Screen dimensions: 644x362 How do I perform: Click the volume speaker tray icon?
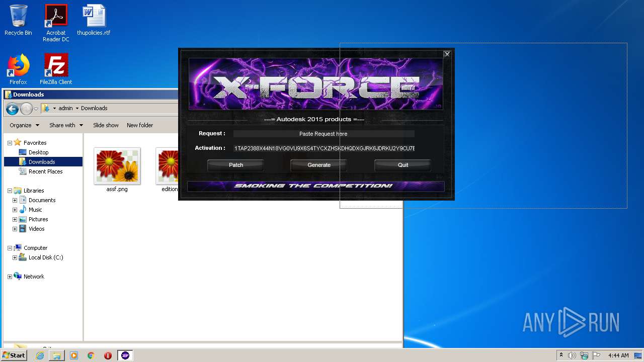(x=572, y=355)
